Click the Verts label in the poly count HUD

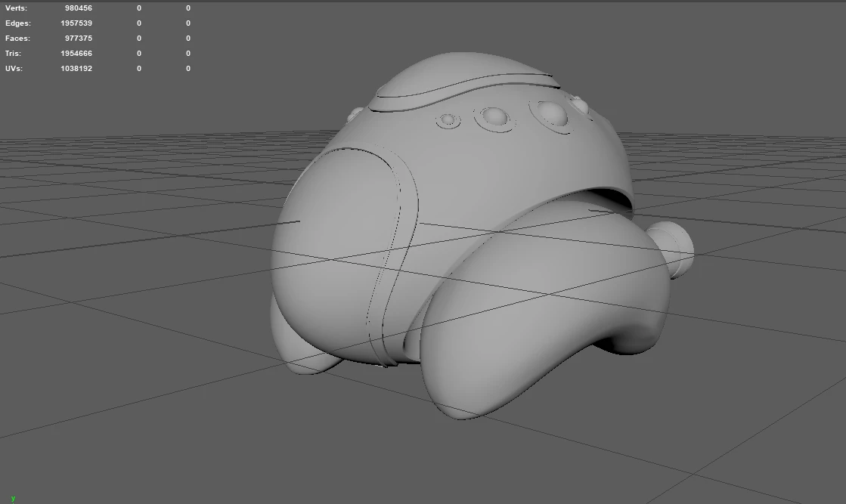coord(16,8)
